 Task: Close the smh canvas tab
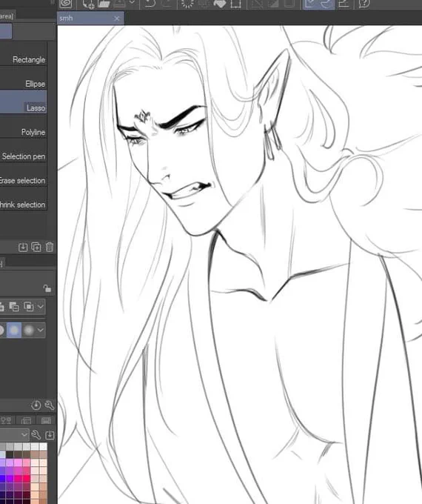117,19
